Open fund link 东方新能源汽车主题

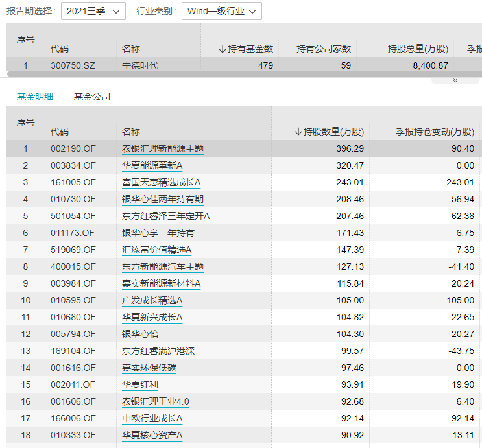click(163, 266)
